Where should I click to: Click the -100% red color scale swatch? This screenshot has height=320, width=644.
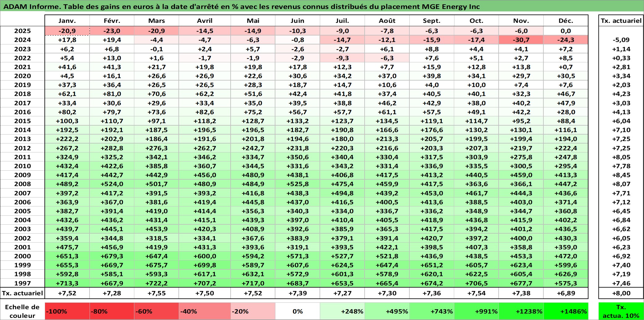tap(67, 311)
